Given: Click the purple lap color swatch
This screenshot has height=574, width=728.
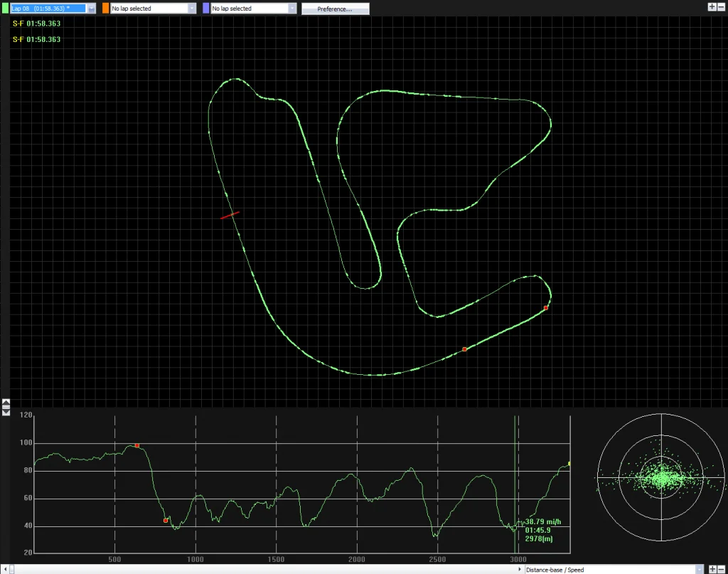Looking at the screenshot, I should pyautogui.click(x=206, y=8).
